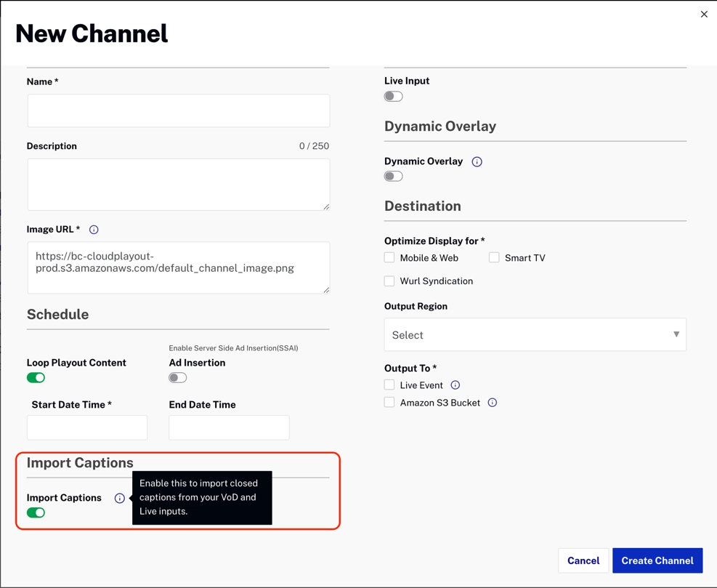This screenshot has height=588, width=717.
Task: Cancel the new channel creation
Action: (x=583, y=560)
